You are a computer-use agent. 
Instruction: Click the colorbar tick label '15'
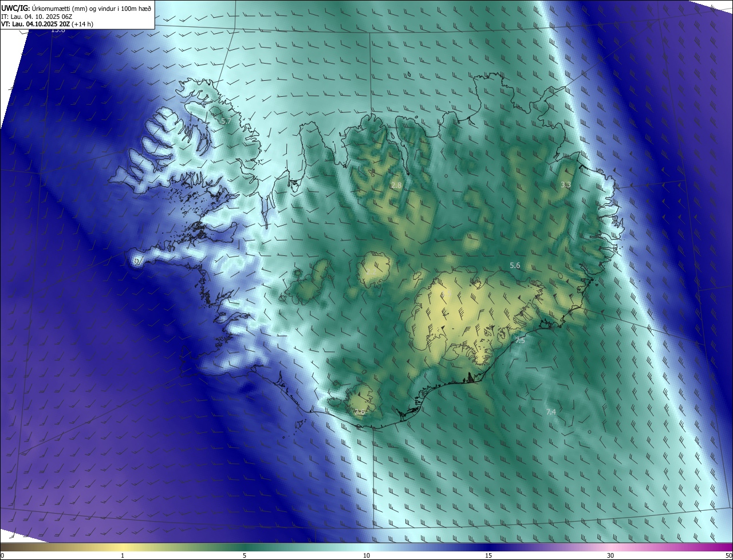(488, 555)
